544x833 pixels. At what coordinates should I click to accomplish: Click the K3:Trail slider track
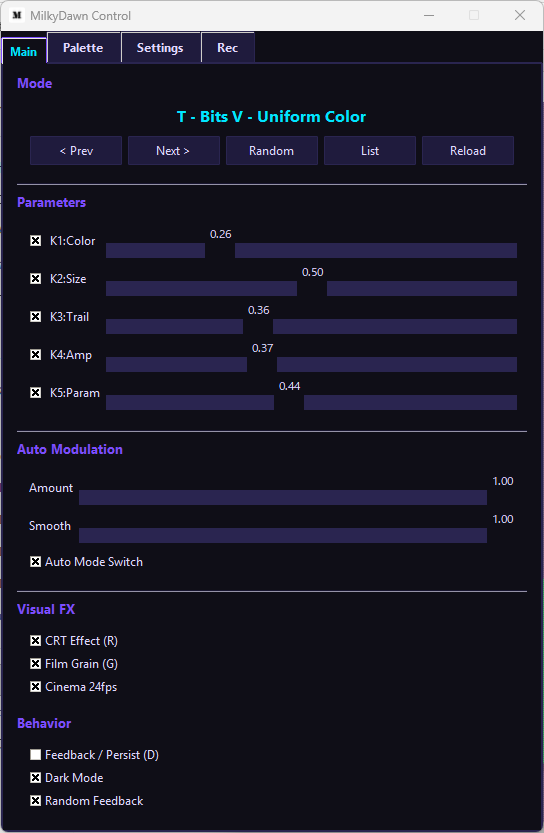click(311, 327)
